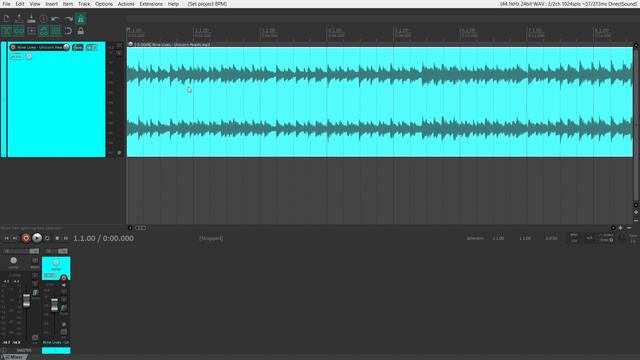Click the [Set project BPM] menu button
Viewport: 640px width, 360px height.
[207, 4]
